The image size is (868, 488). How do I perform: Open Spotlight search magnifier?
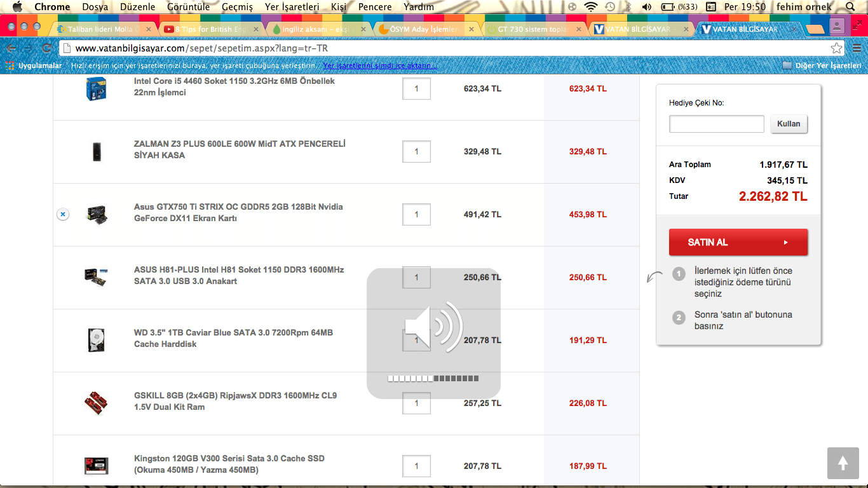coord(850,7)
